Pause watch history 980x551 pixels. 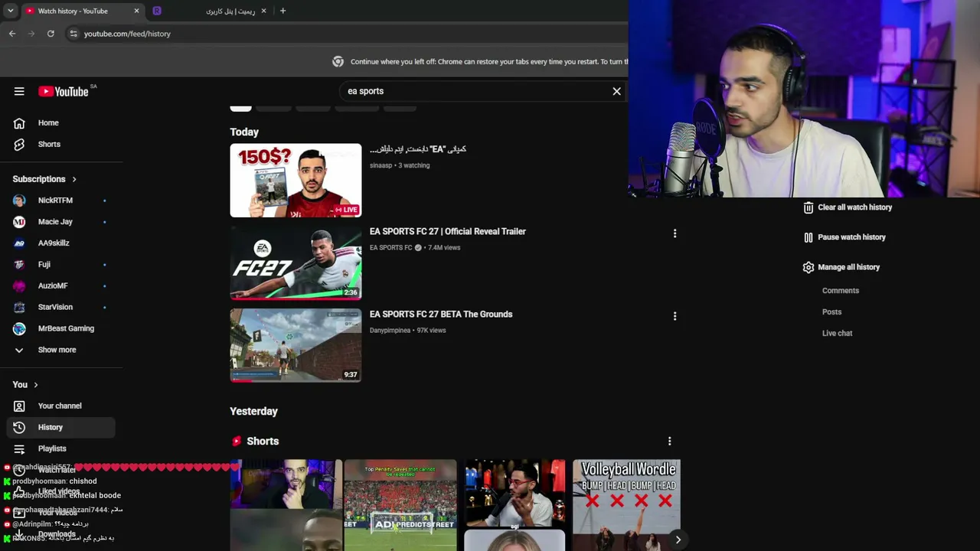(844, 237)
